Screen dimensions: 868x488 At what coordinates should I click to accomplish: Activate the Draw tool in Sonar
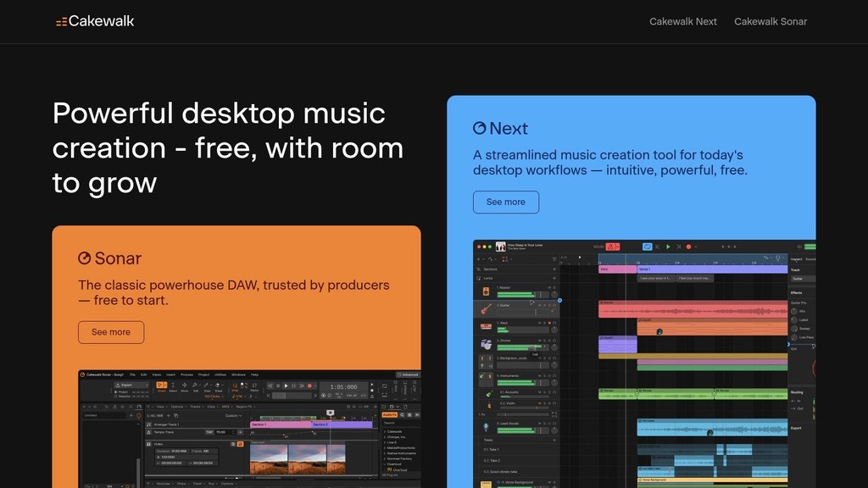(x=206, y=385)
